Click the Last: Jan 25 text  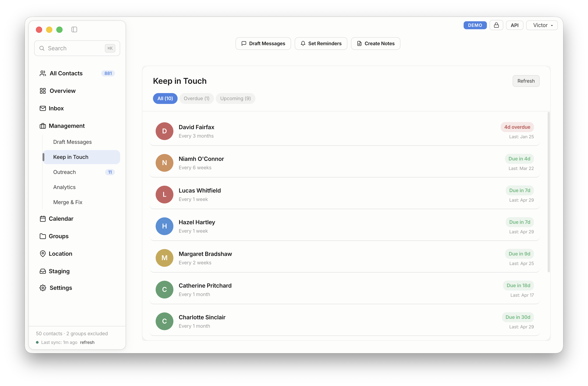pos(521,137)
